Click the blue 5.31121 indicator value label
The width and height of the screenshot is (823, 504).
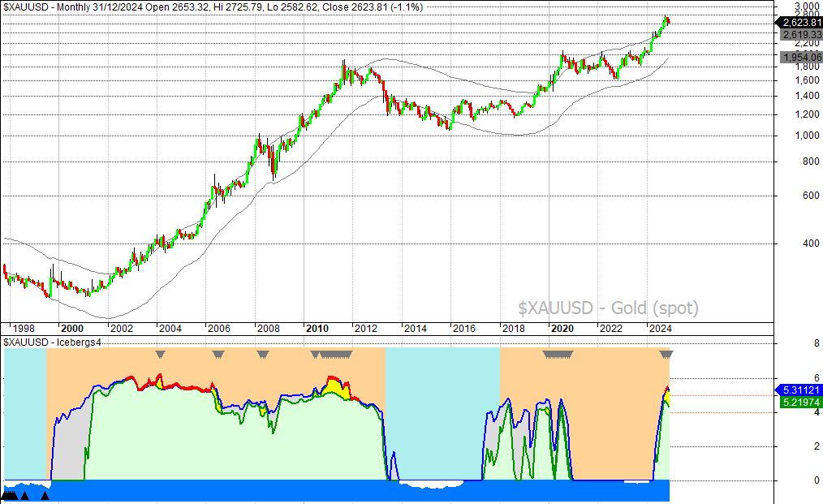[x=799, y=390]
